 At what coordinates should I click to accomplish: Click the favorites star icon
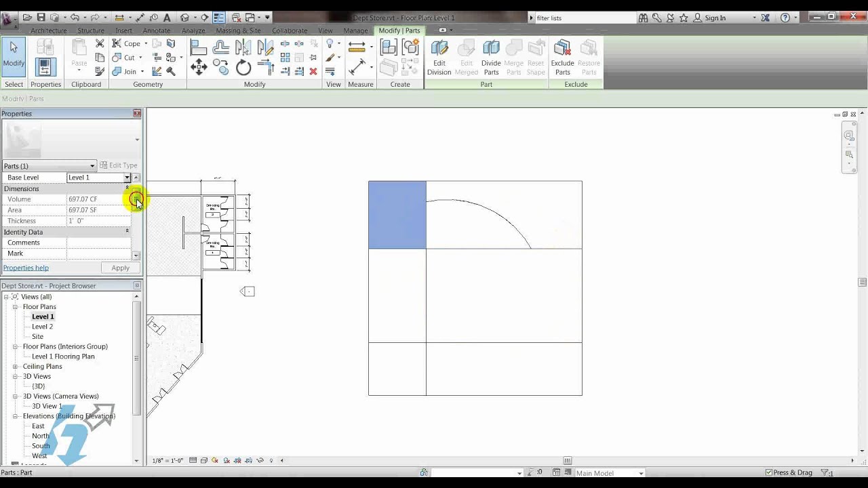click(x=684, y=18)
